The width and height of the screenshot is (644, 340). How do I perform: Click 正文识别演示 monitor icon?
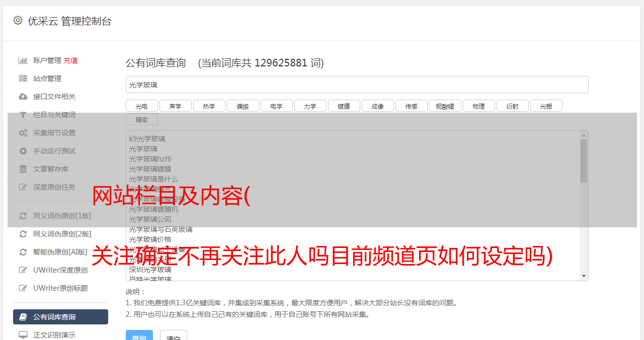click(23, 335)
